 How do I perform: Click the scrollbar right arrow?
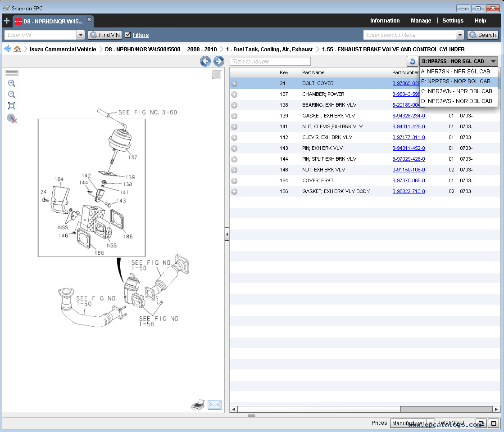496,409
